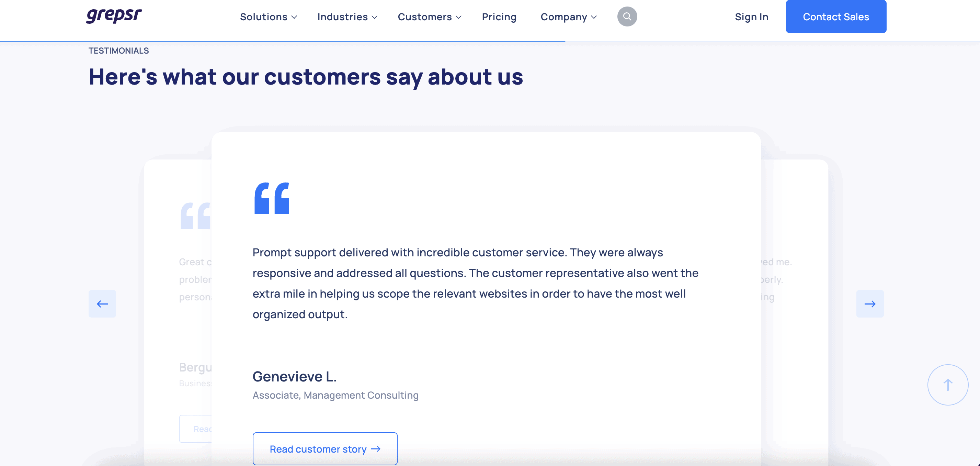Image resolution: width=980 pixels, height=466 pixels.
Task: Click the large blue quotation mark icon
Action: (272, 198)
